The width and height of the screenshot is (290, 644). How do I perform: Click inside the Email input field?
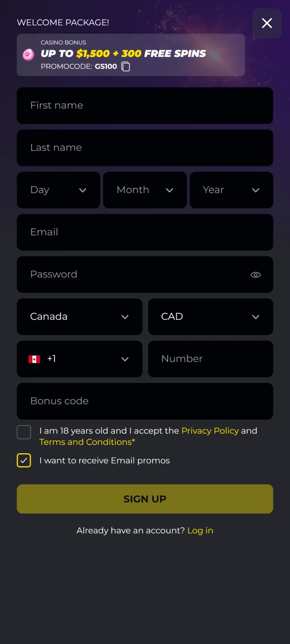(x=145, y=232)
